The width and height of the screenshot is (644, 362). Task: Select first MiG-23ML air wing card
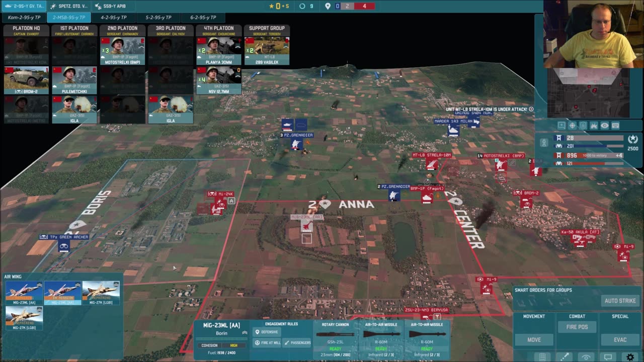click(x=24, y=293)
